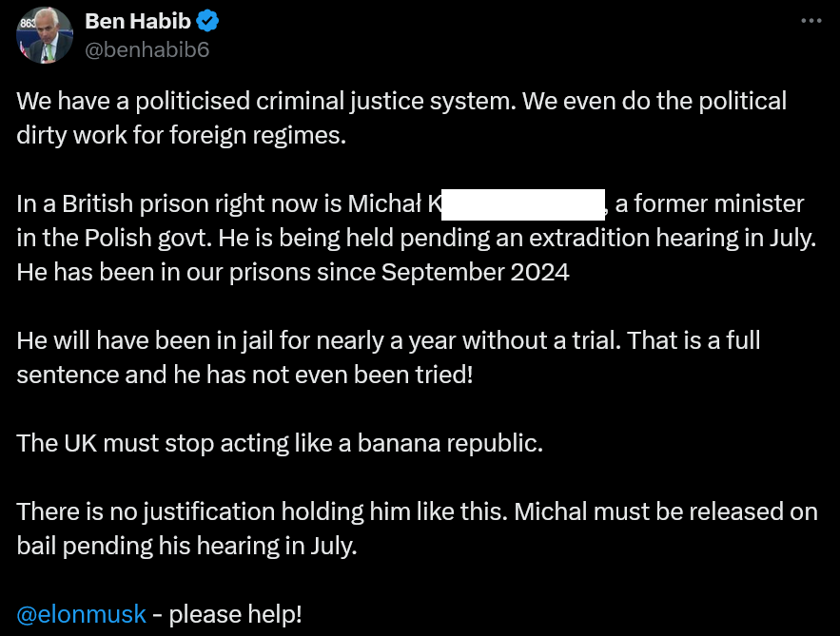840x636 pixels.
Task: Open the three-dot more options menu
Action: pyautogui.click(x=811, y=21)
